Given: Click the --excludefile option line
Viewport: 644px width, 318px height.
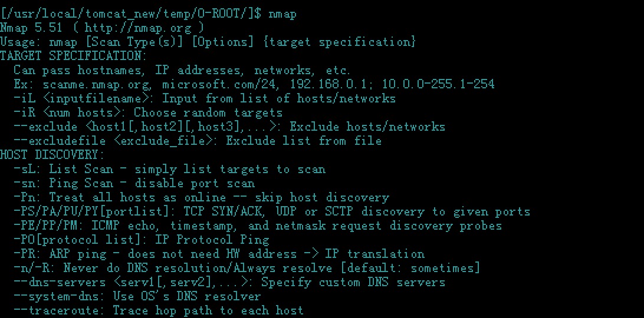Looking at the screenshot, I should 198,141.
